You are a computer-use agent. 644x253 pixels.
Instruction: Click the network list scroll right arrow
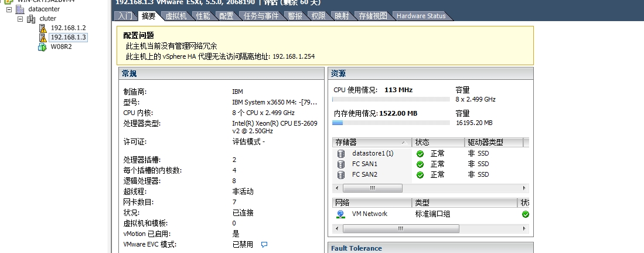pos(524,228)
